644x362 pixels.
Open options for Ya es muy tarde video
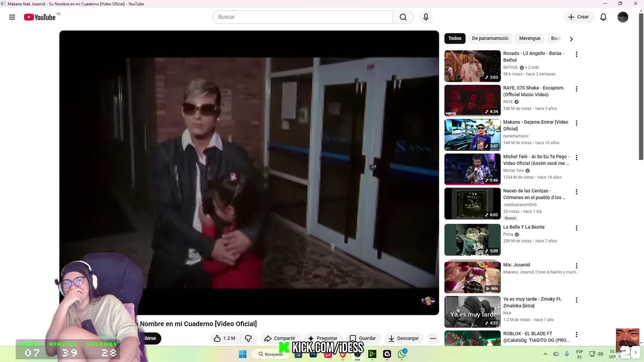pyautogui.click(x=577, y=300)
